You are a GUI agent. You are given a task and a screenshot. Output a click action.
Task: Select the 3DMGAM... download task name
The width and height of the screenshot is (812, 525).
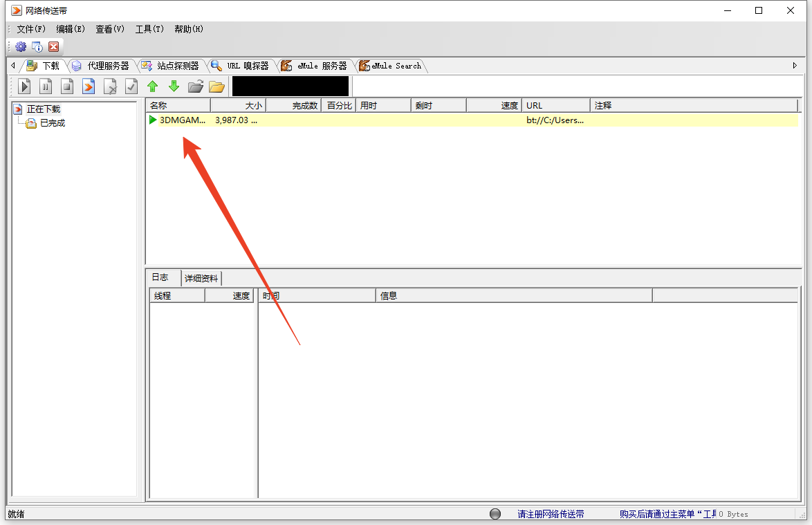pyautogui.click(x=183, y=120)
